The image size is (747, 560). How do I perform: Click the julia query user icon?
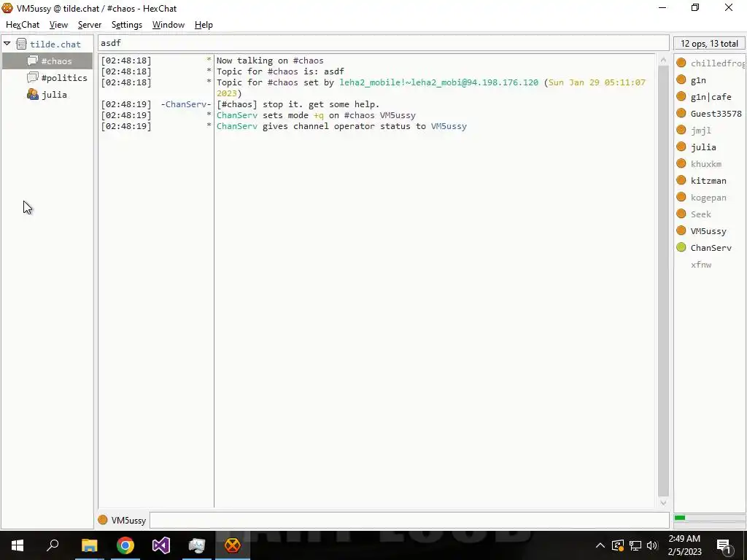pos(32,94)
